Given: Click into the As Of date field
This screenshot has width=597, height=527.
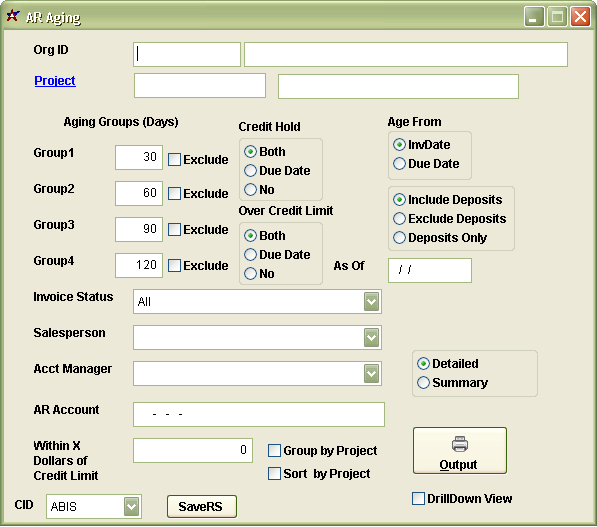Looking at the screenshot, I should pyautogui.click(x=430, y=270).
